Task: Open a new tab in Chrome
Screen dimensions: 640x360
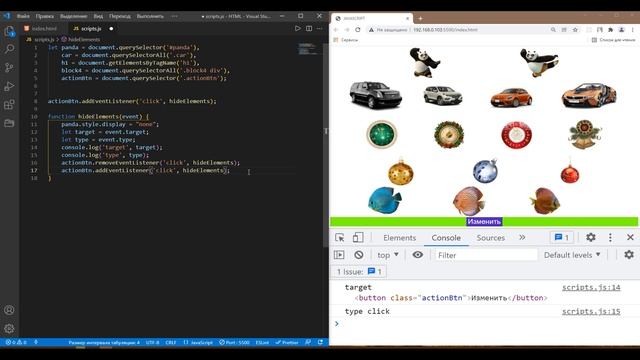Action: [420, 18]
